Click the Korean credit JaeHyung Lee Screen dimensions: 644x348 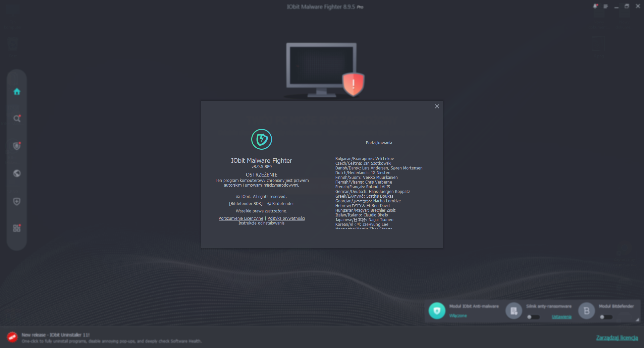[362, 225]
